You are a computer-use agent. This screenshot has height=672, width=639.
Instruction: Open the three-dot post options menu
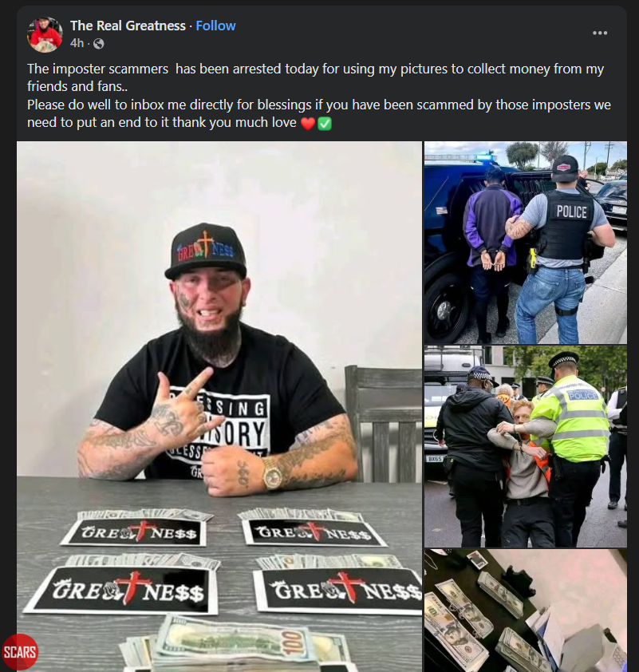pos(600,33)
